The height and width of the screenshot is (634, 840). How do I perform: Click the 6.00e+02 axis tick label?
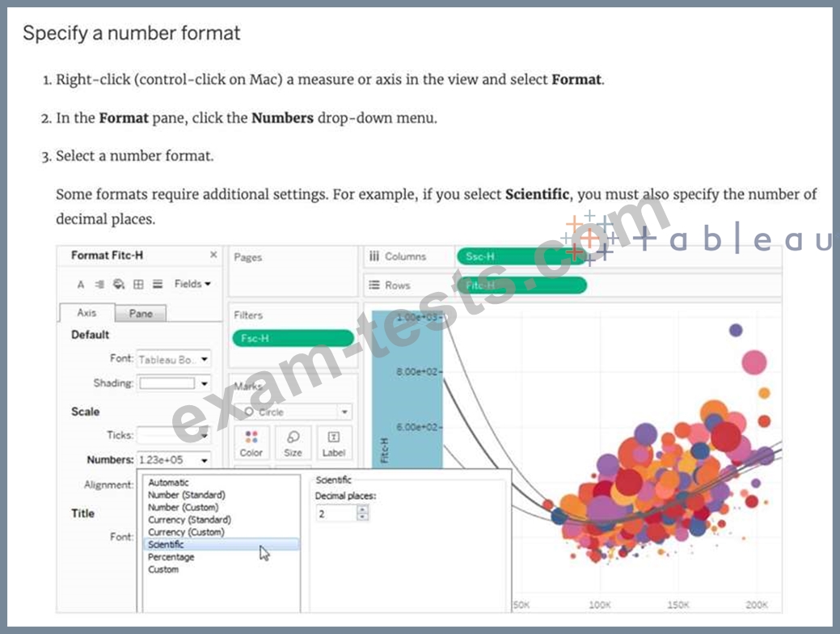(417, 427)
